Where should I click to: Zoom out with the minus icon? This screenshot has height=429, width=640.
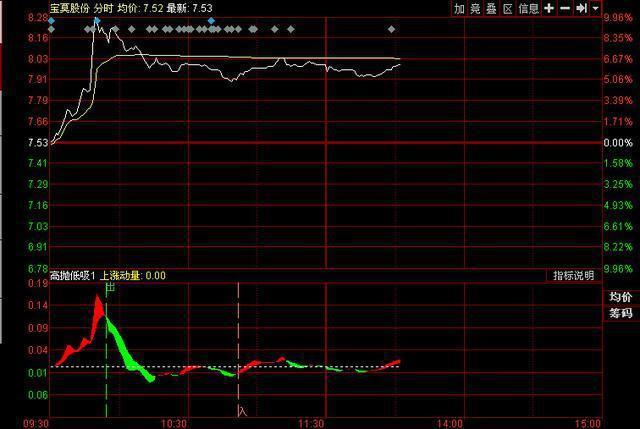(x=564, y=8)
